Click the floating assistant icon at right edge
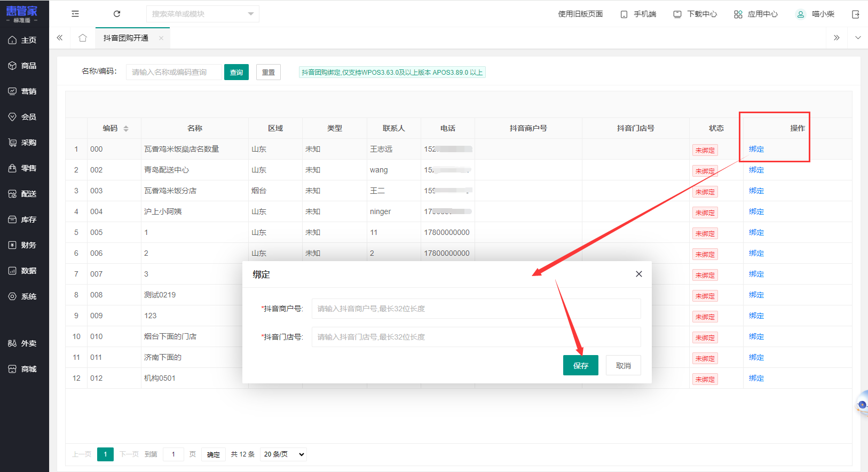 (x=862, y=404)
